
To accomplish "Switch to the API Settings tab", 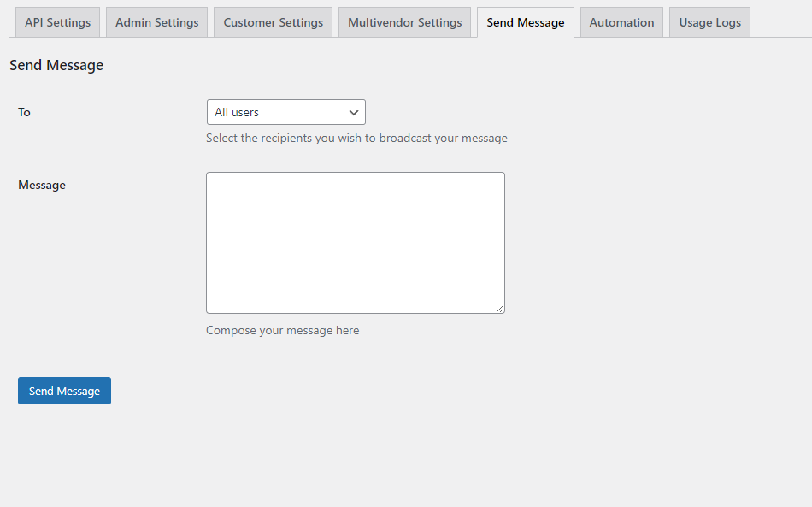I will click(57, 22).
